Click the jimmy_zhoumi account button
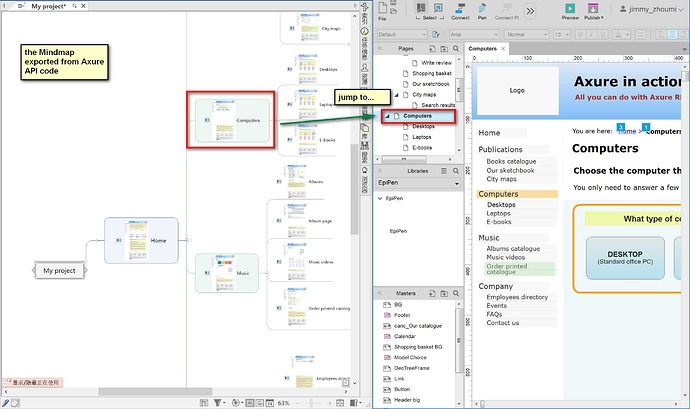Image resolution: width=690 pixels, height=409 pixels. (651, 9)
